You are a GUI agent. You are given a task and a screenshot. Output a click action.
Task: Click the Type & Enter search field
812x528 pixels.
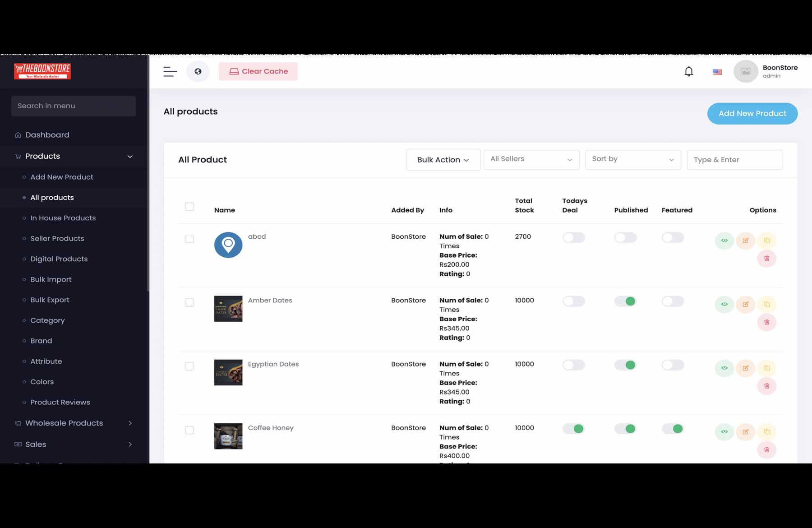click(x=734, y=160)
